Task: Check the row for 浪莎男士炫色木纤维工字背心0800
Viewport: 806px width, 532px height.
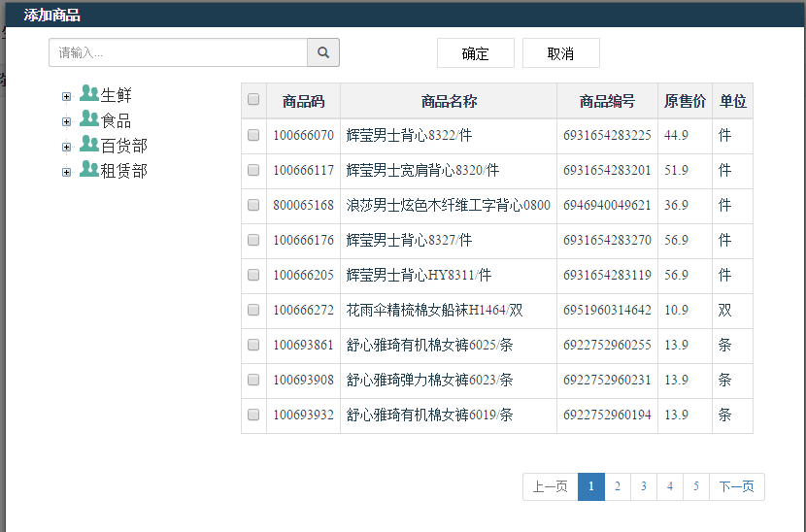Action: (x=253, y=205)
